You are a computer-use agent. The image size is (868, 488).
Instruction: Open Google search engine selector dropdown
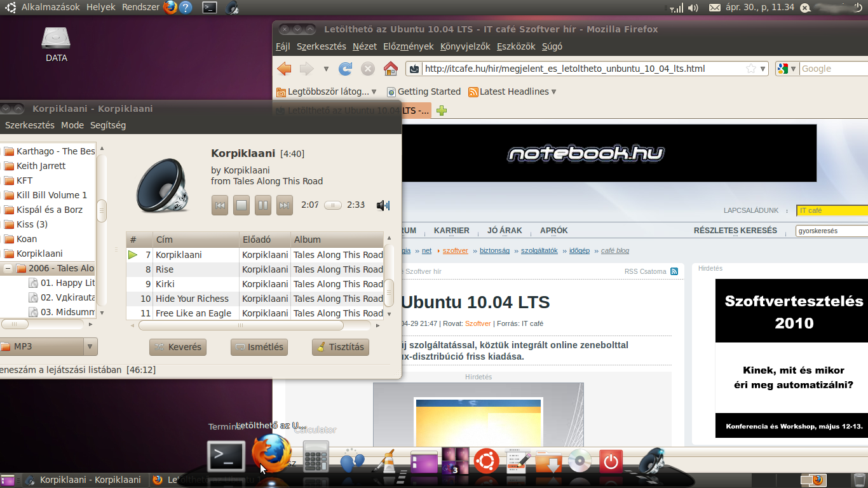point(787,69)
